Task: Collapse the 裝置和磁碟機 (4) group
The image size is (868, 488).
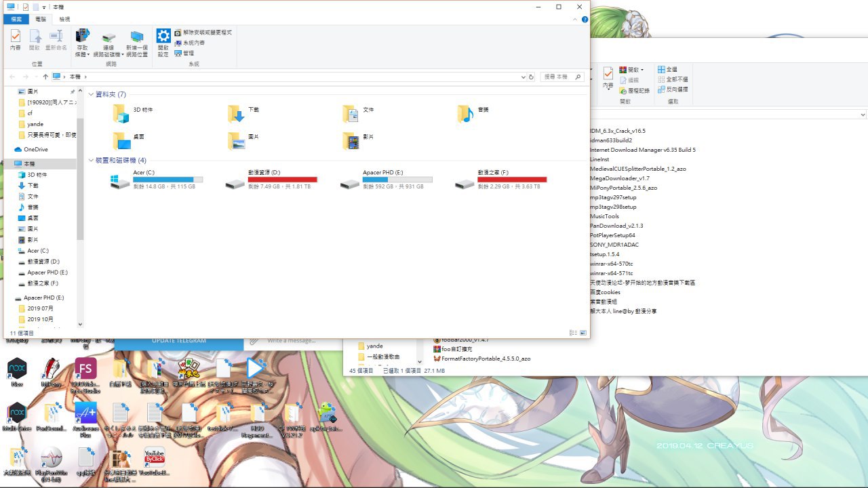Action: (92, 161)
